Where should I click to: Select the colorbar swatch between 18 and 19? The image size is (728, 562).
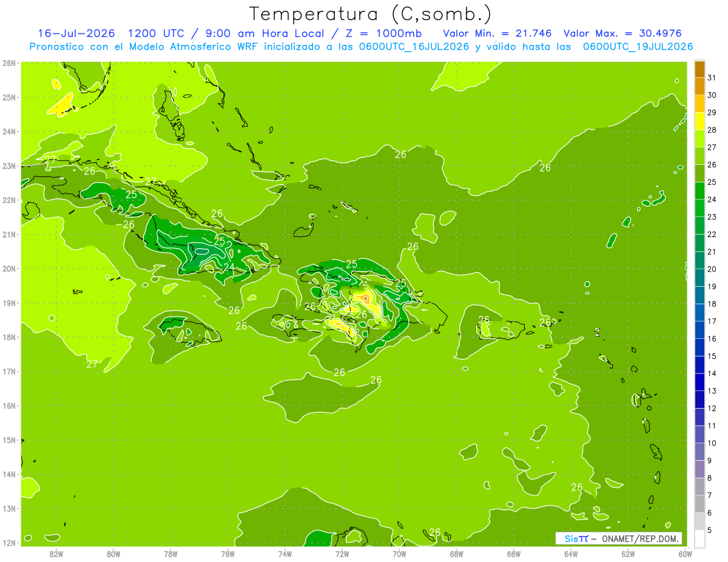coord(699,295)
